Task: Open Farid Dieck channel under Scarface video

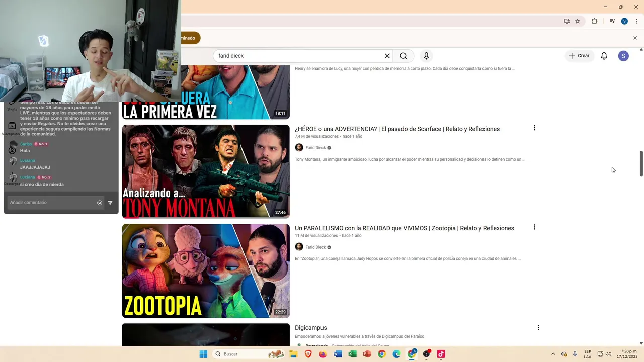Action: [x=316, y=148]
